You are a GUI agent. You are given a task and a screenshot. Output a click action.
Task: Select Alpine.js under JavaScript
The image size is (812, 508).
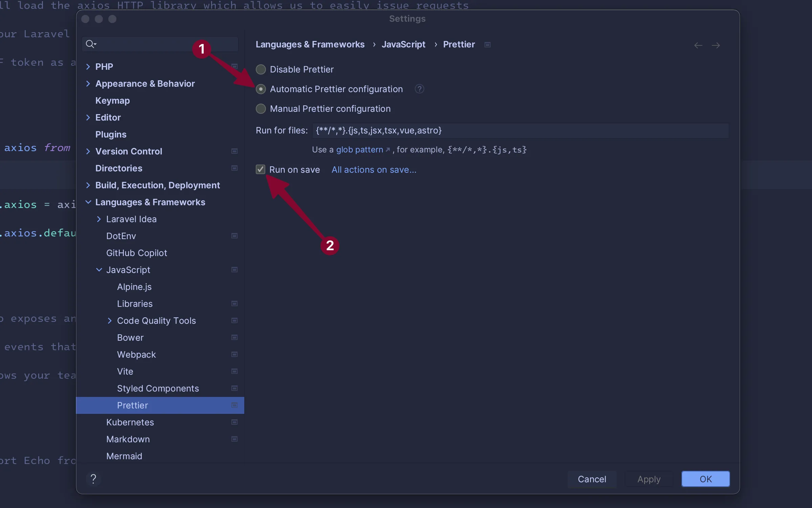(x=134, y=287)
